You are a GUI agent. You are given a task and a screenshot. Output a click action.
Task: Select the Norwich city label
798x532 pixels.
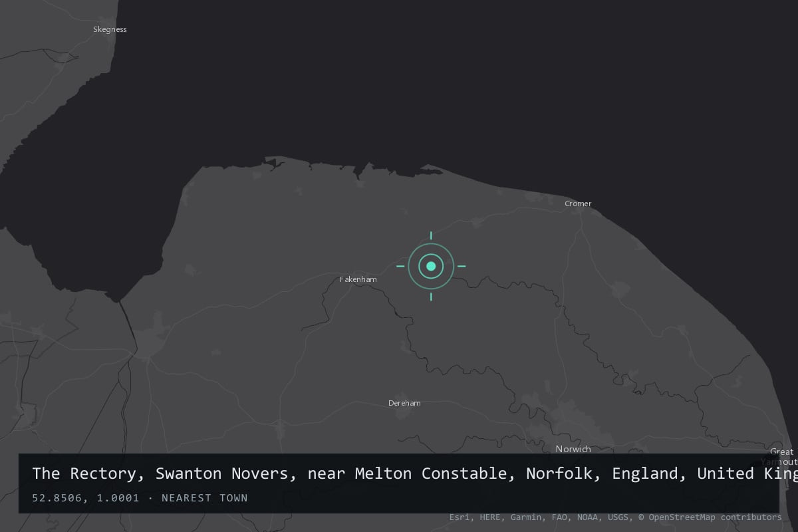tap(573, 449)
